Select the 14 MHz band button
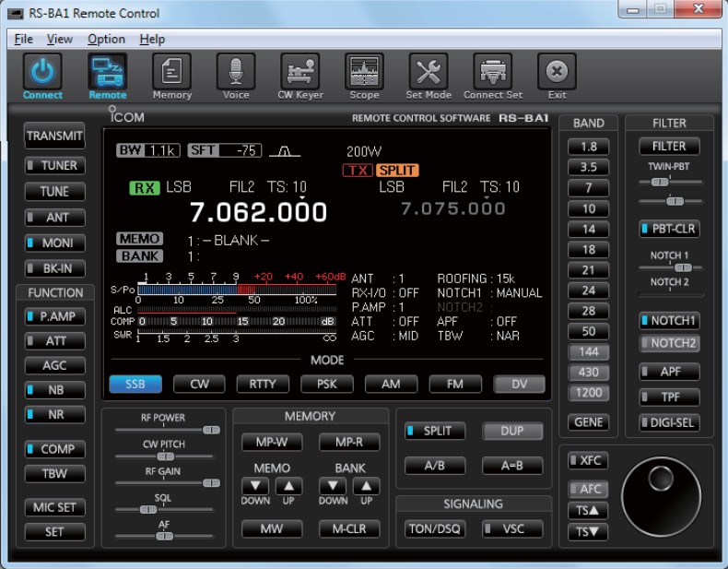 [x=588, y=229]
